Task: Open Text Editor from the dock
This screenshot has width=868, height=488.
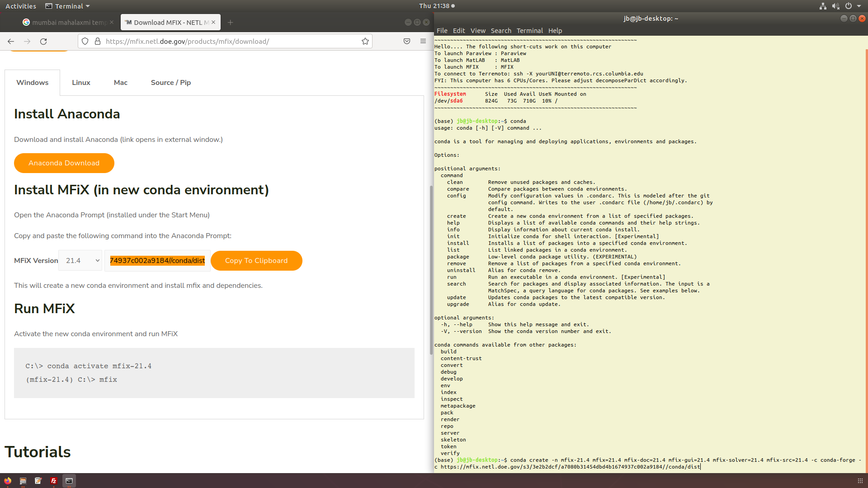Action: click(x=38, y=481)
